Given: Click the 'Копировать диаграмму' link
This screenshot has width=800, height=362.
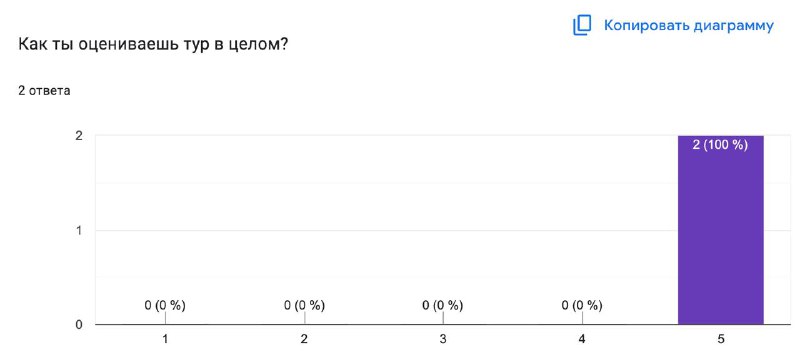Looking at the screenshot, I should click(689, 25).
